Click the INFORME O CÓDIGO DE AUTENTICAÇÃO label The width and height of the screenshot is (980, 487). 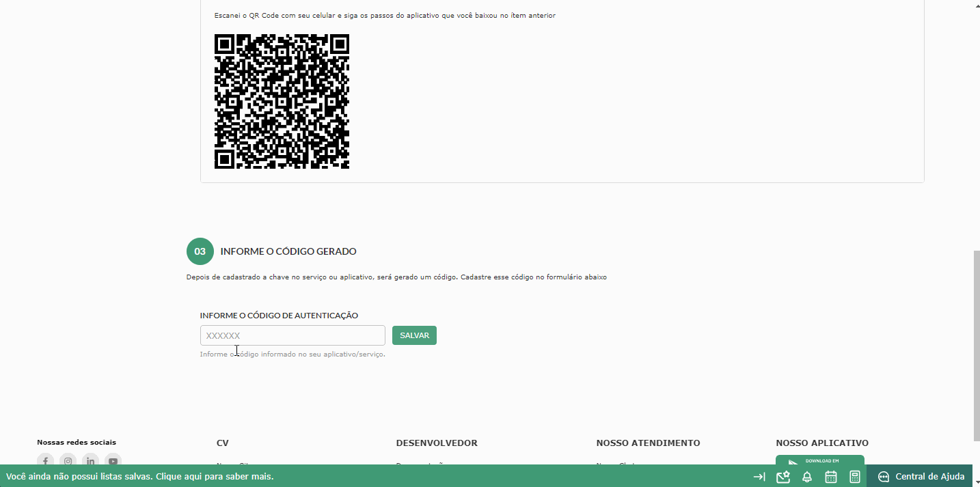pyautogui.click(x=279, y=316)
